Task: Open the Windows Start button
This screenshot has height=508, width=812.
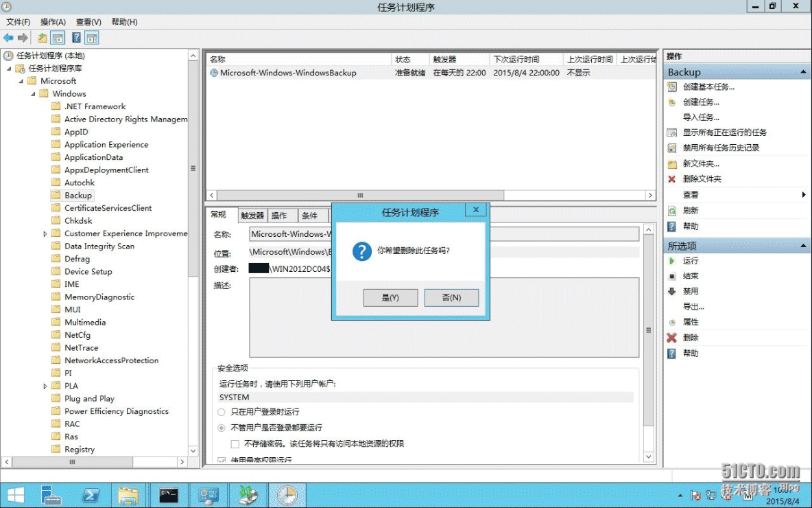Action: point(16,495)
